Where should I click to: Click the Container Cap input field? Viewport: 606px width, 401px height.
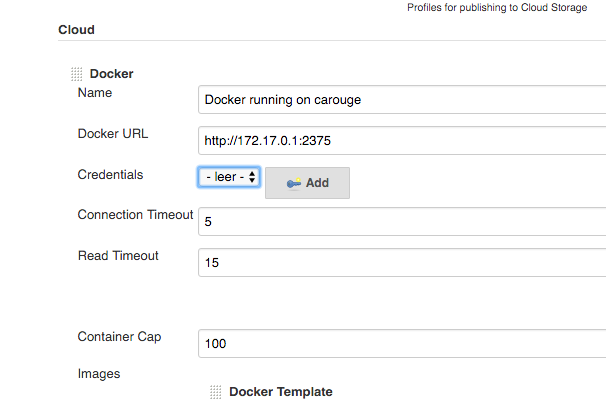(x=402, y=343)
